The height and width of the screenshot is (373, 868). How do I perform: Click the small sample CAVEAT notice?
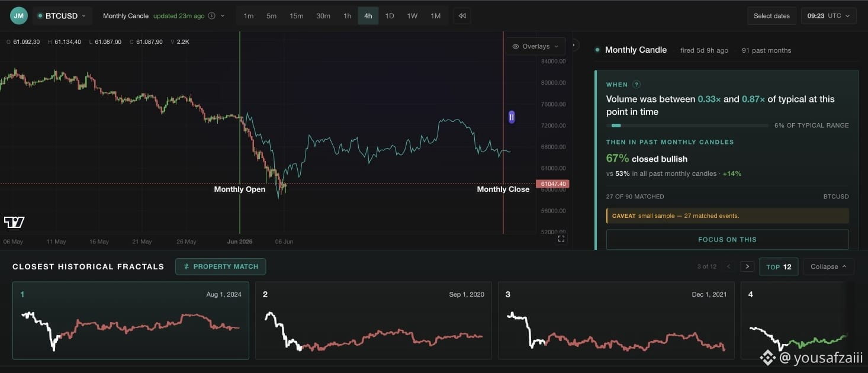tap(727, 216)
